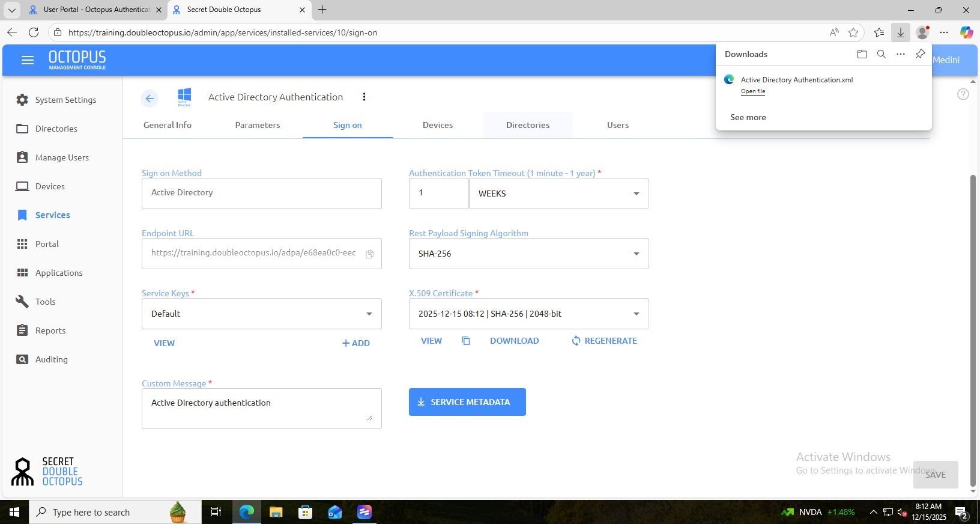Copy the Endpoint URL with the copy icon
Image resolution: width=980 pixels, height=524 pixels.
[x=370, y=254]
